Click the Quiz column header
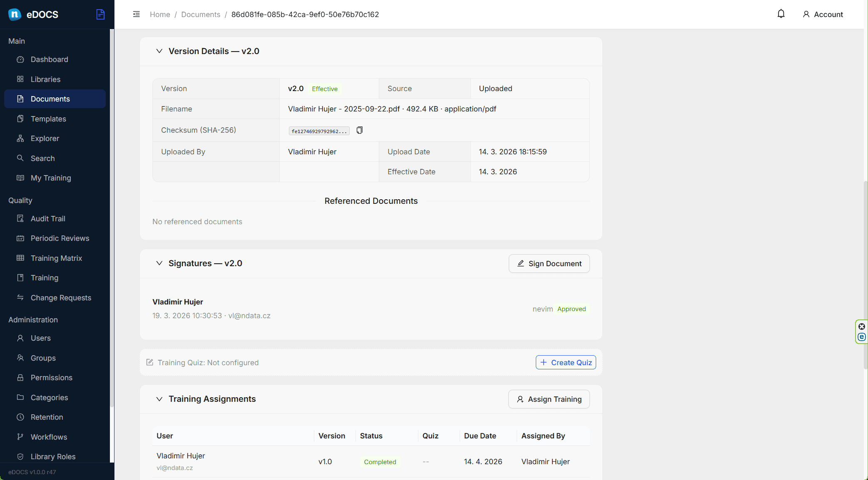The height and width of the screenshot is (480, 868). pyautogui.click(x=430, y=435)
